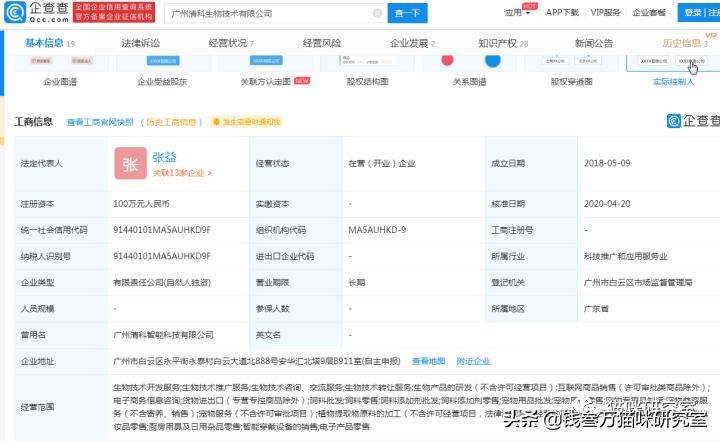This screenshot has width=720, height=441.
Task: Open the 实际控制人 link
Action: (673, 82)
